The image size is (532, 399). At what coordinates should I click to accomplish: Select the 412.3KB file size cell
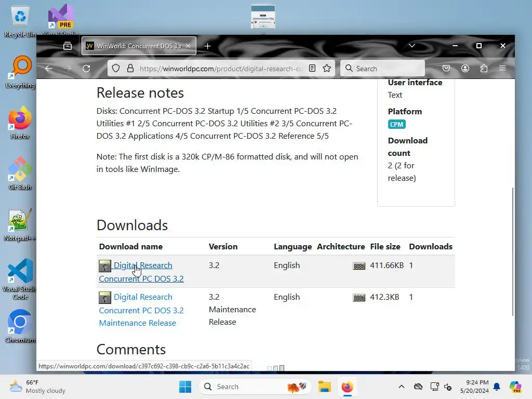[384, 297]
